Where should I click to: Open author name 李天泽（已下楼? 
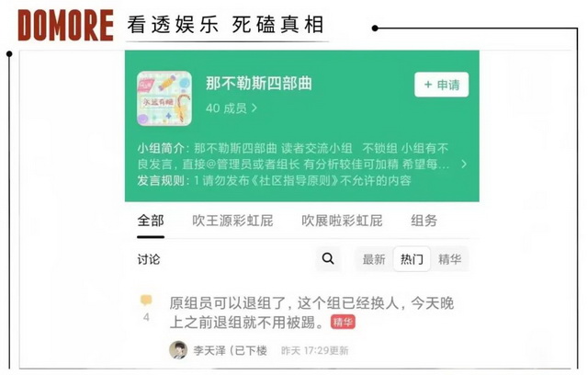tap(231, 350)
